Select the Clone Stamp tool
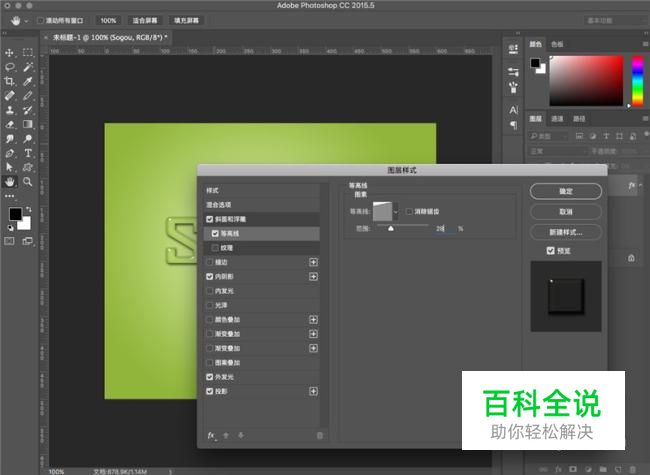Viewport: 650px width, 475px height. (10, 110)
